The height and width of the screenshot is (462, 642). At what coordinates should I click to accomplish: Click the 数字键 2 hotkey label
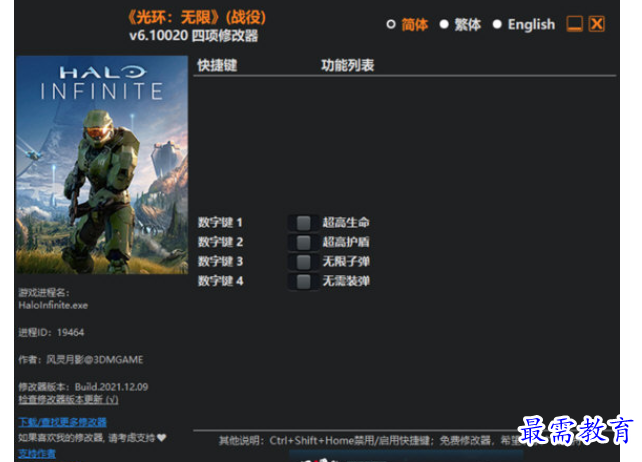point(220,242)
